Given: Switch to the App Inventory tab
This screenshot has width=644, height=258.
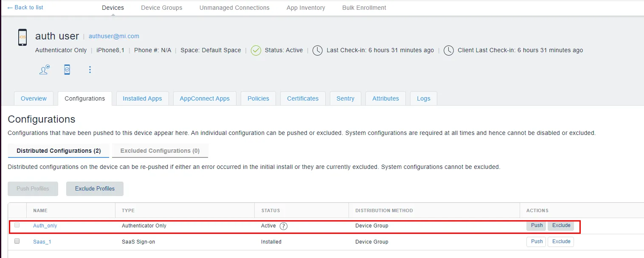Looking at the screenshot, I should pyautogui.click(x=306, y=8).
